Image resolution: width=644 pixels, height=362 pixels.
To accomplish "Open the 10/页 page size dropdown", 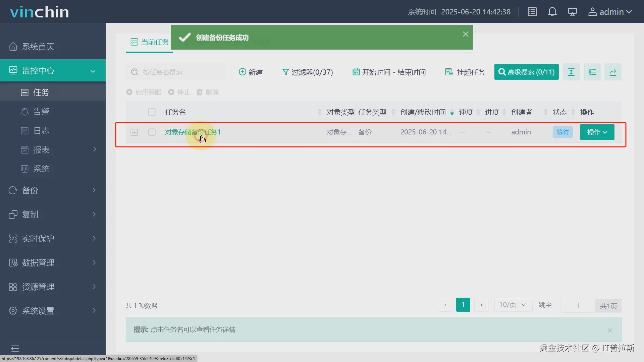I will [513, 305].
